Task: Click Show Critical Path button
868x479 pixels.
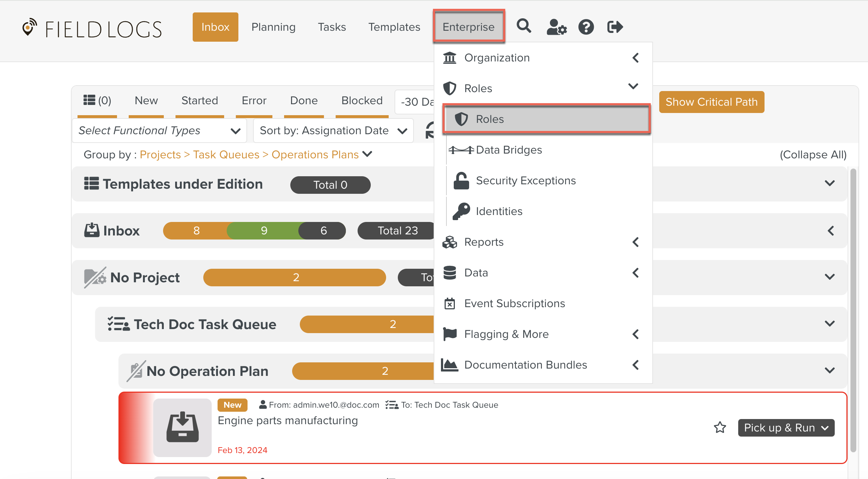Action: coord(711,102)
